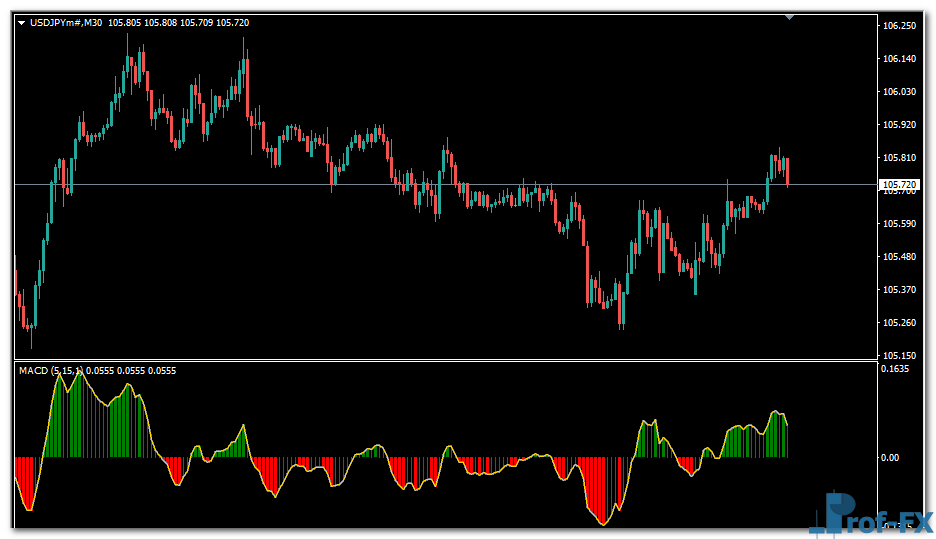Image resolution: width=936 pixels, height=539 pixels.
Task: Click the divider between price chart and MACD
Action: click(x=440, y=361)
